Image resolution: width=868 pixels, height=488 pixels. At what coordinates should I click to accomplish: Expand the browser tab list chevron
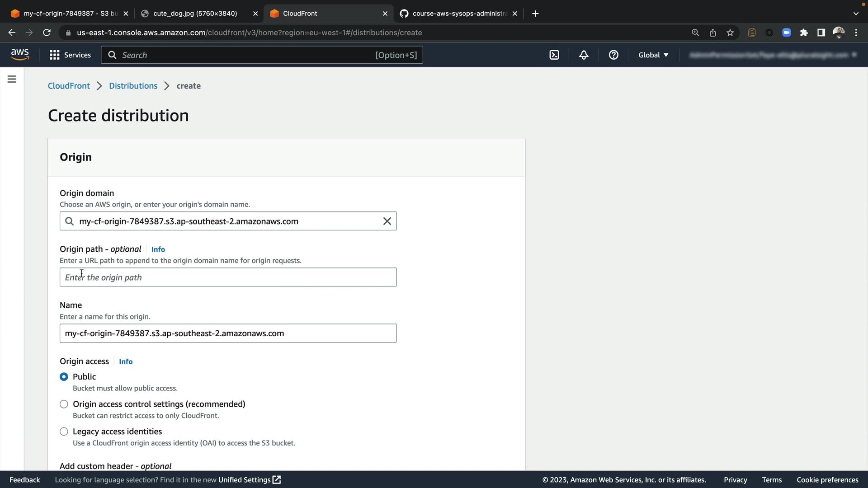click(856, 14)
